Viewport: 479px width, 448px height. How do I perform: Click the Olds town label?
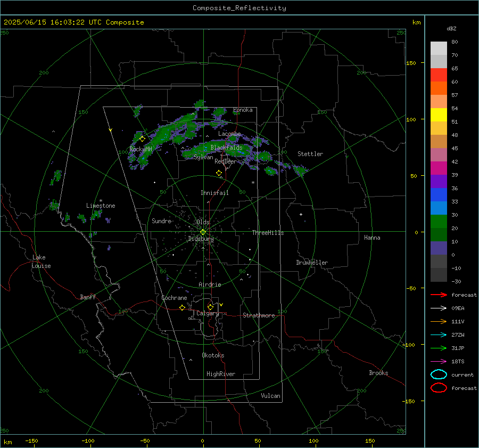point(203,222)
